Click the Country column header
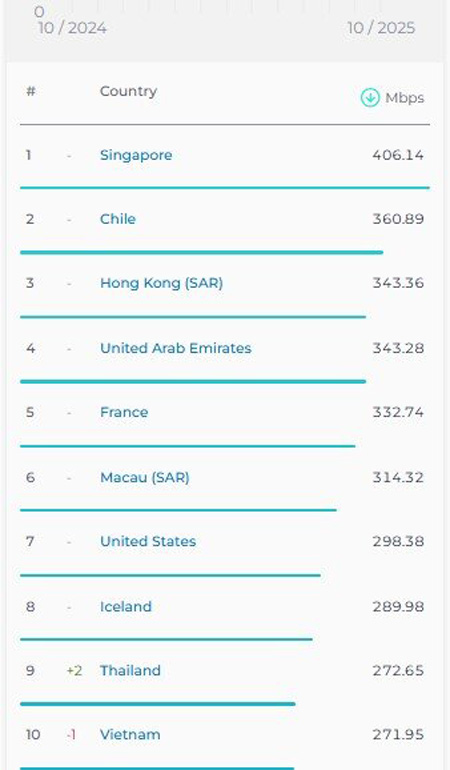This screenshot has height=770, width=450. click(x=128, y=91)
